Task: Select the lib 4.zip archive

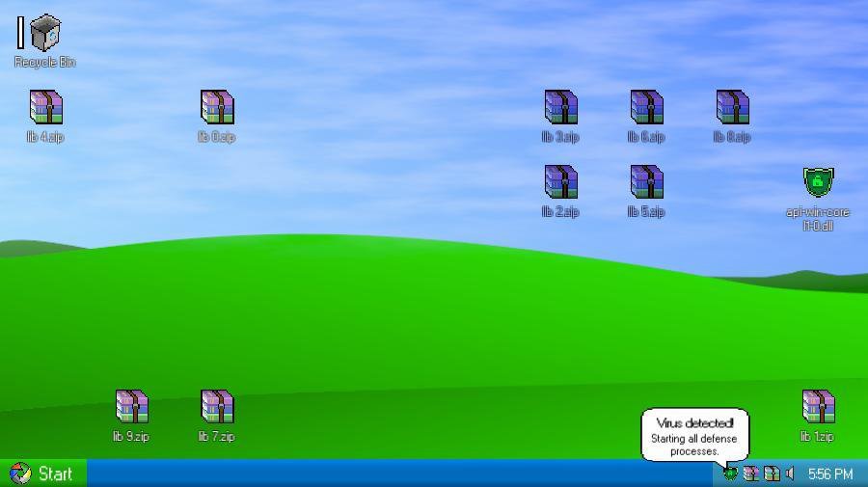Action: tap(46, 107)
